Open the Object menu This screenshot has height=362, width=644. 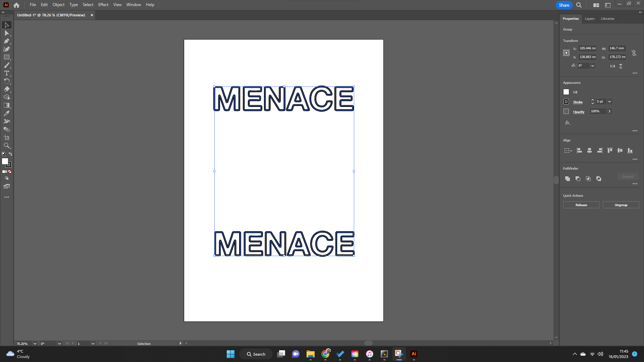click(x=58, y=5)
